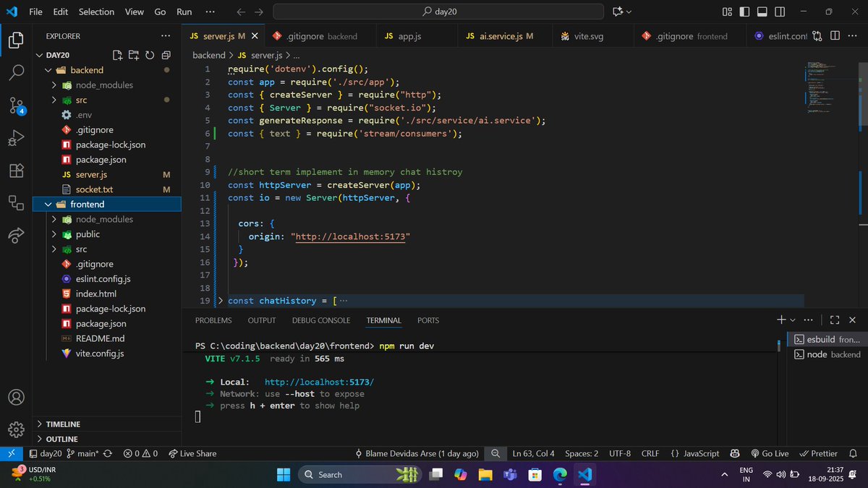Open the DEBUG CONSOLE panel tab
868x488 pixels.
(321, 320)
